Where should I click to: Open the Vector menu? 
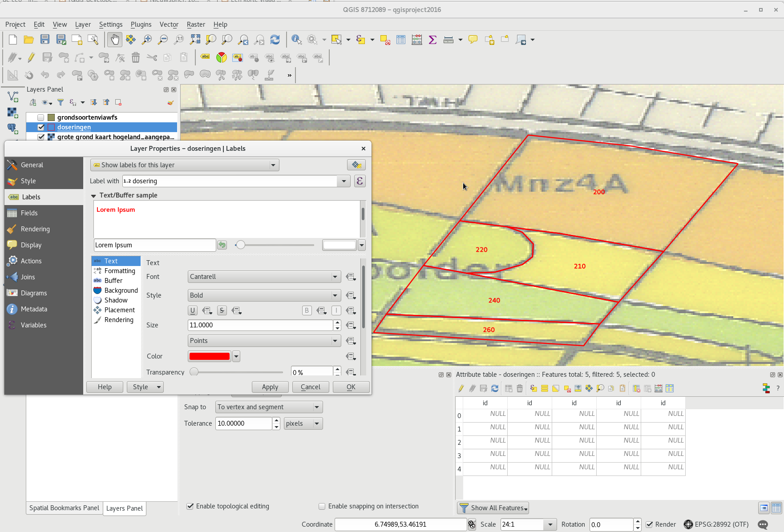click(169, 24)
